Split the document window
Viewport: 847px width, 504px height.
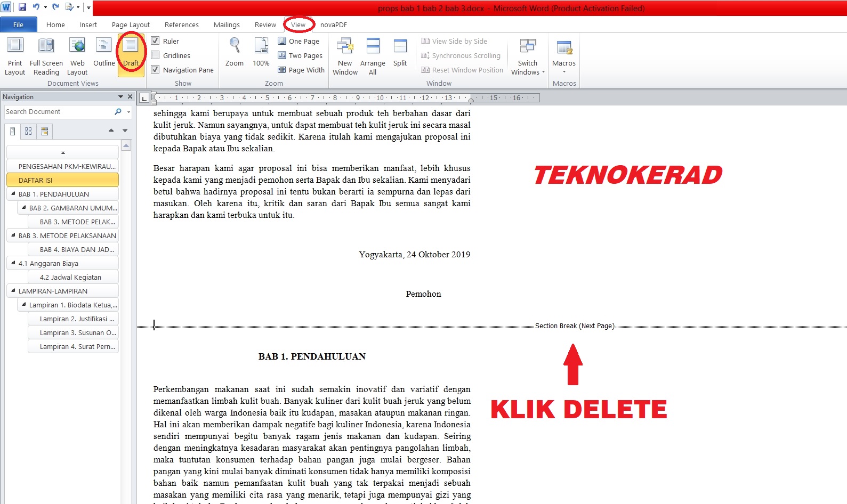pos(400,52)
